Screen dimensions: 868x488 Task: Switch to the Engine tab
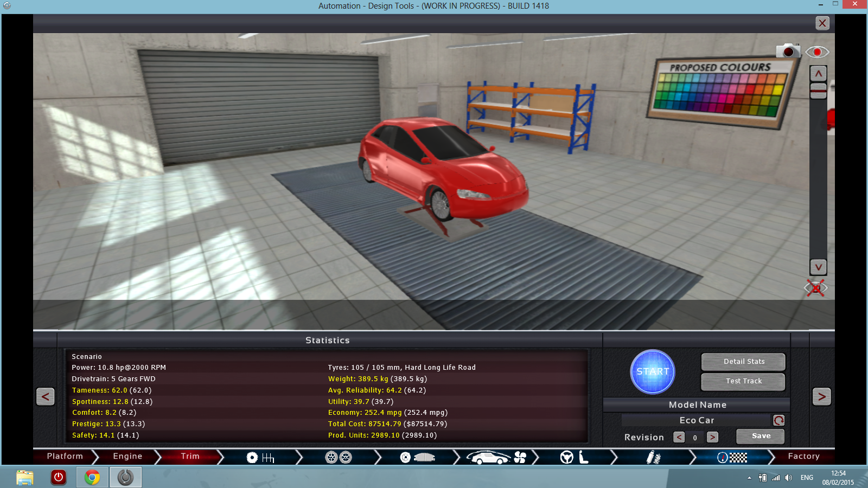click(127, 457)
